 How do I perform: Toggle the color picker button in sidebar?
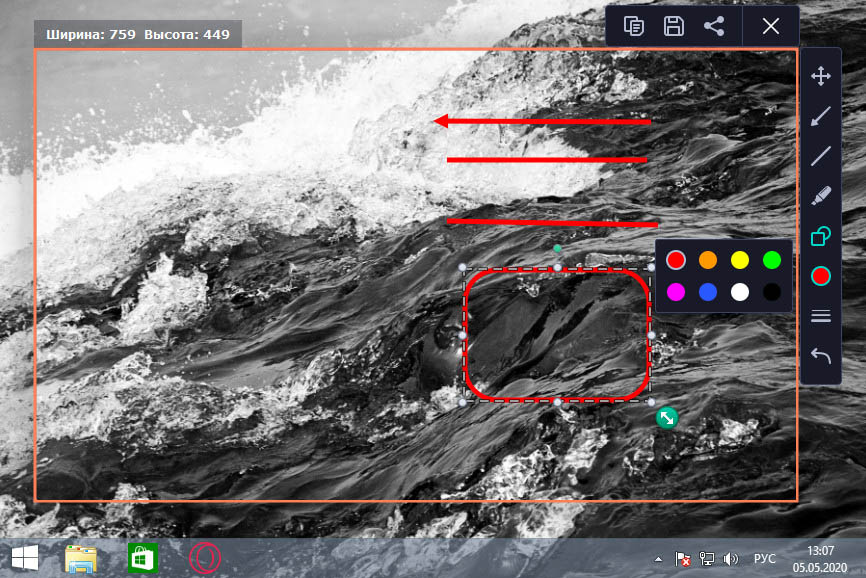[821, 276]
